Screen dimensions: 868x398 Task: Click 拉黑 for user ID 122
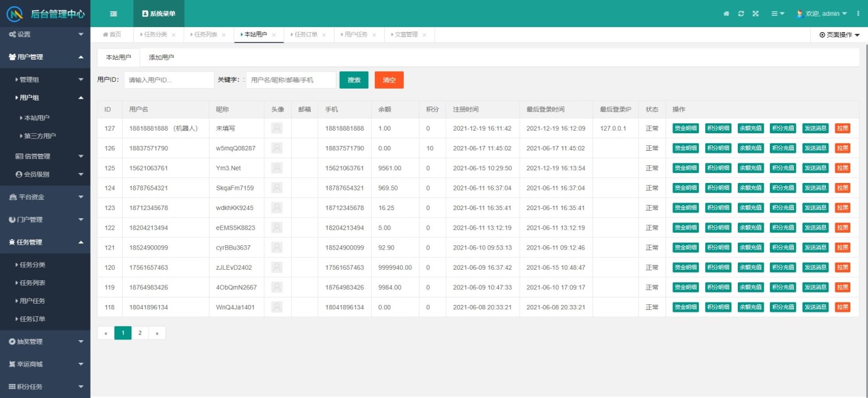tap(843, 228)
